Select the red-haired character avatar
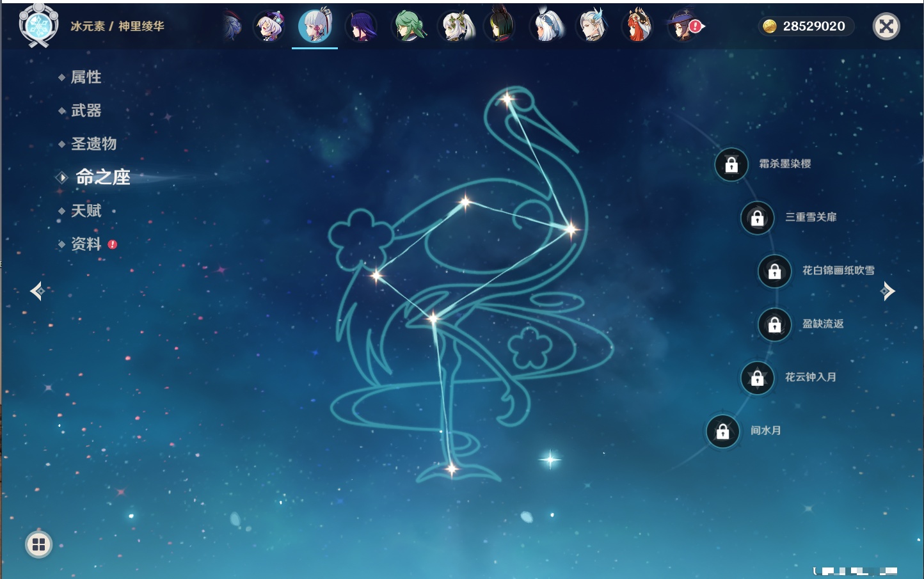This screenshot has width=924, height=579. click(637, 26)
